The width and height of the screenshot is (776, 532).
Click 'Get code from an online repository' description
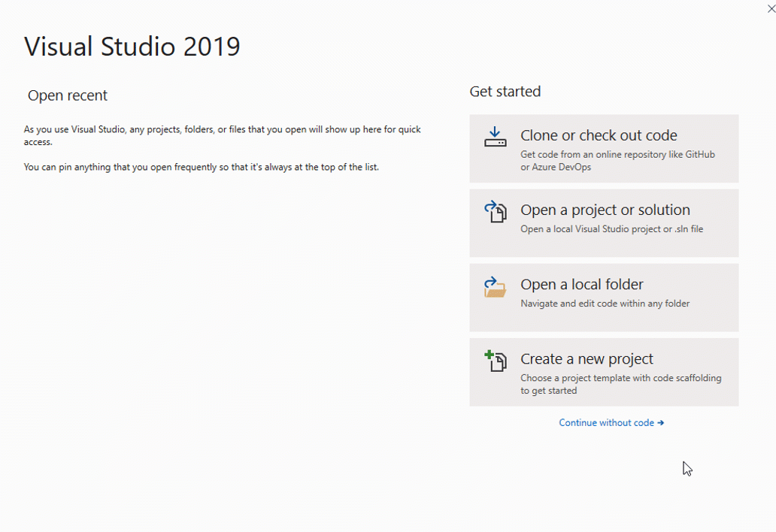(617, 161)
